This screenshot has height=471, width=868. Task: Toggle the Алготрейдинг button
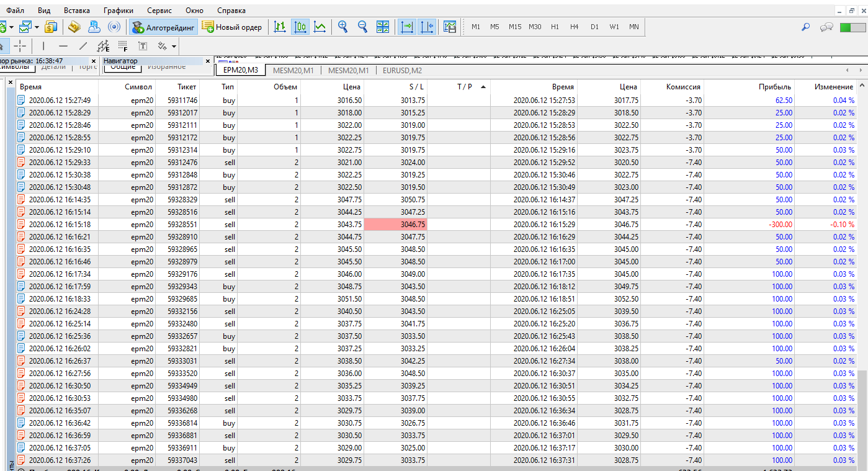tap(164, 27)
